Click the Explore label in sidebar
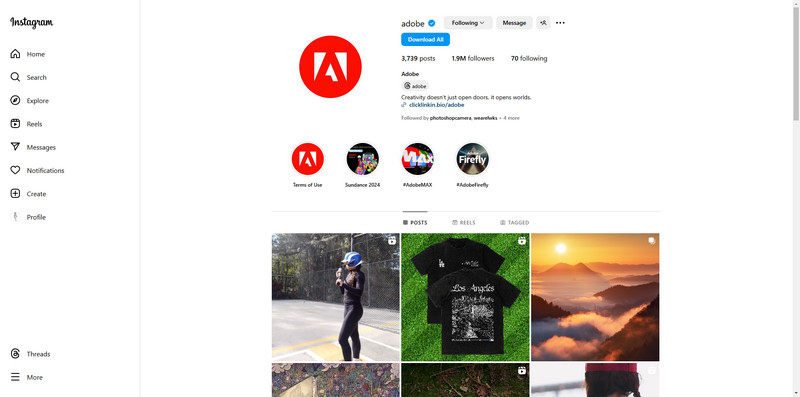This screenshot has height=397, width=800. 38,101
